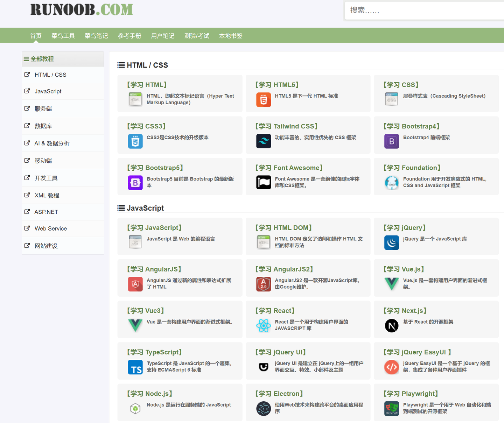Image resolution: width=504 pixels, height=423 pixels.
Task: Click the React atom icon
Action: [x=264, y=325]
